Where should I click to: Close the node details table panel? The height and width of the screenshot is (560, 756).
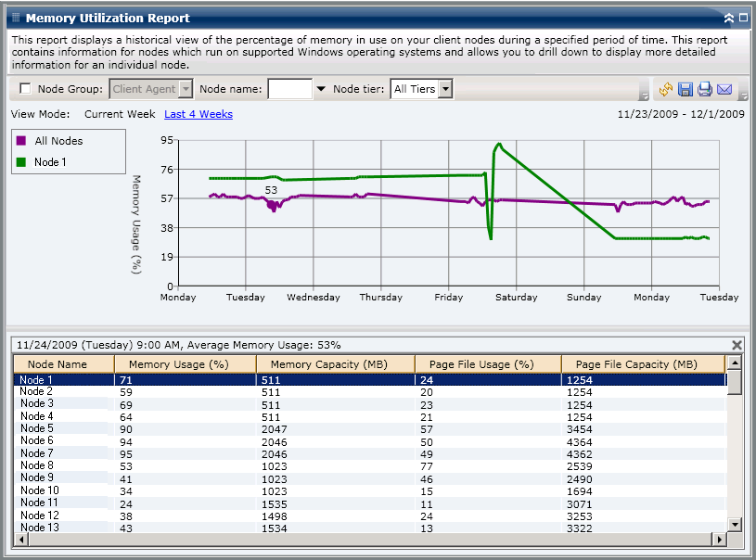point(737,345)
